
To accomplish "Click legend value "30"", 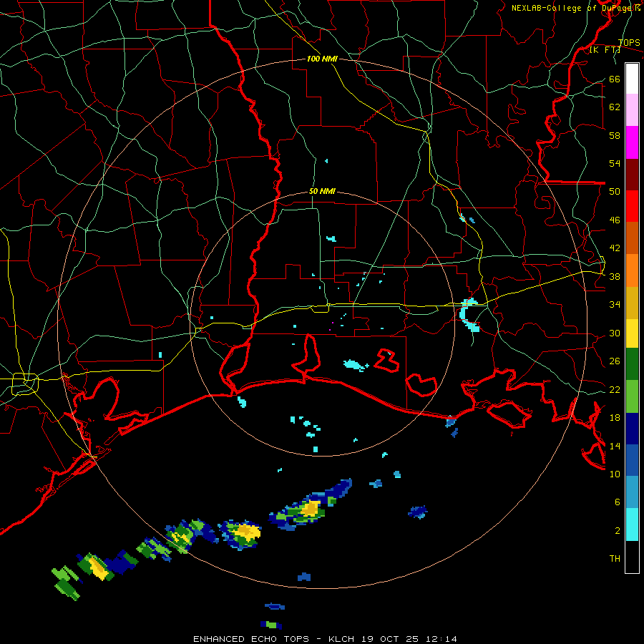I will (615, 333).
